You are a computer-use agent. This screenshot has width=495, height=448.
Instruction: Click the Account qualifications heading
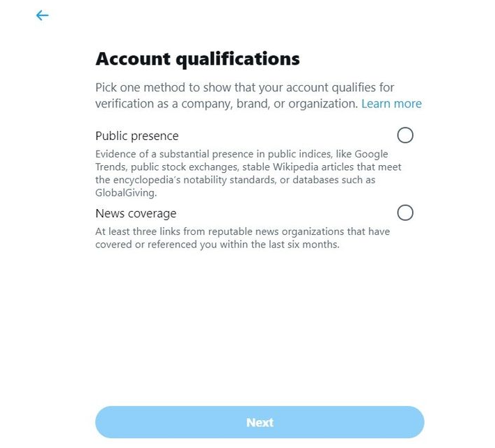(x=198, y=59)
